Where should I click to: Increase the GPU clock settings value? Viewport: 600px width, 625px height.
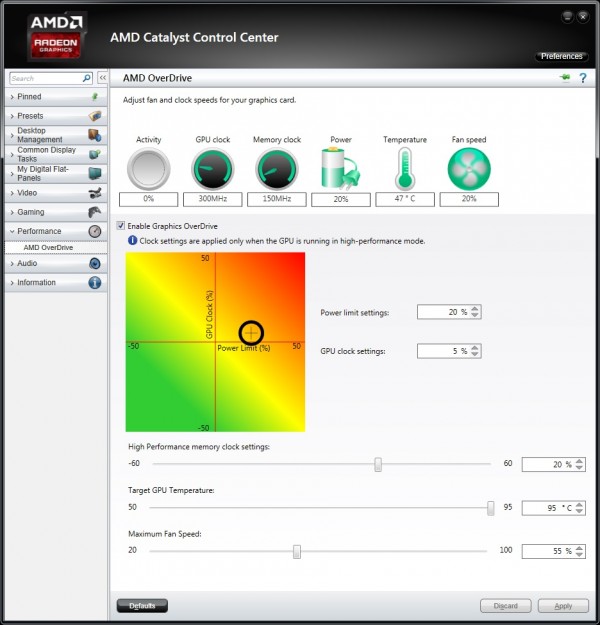[474, 348]
